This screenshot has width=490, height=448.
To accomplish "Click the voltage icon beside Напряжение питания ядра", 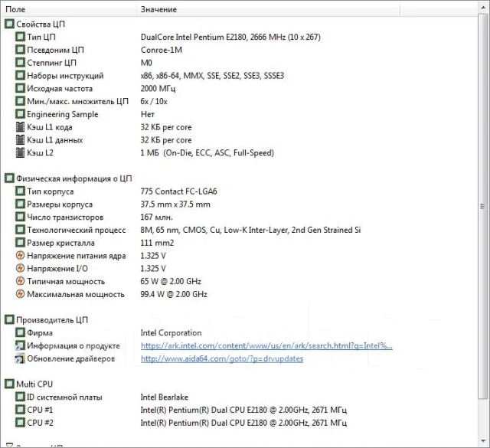I will point(20,256).
